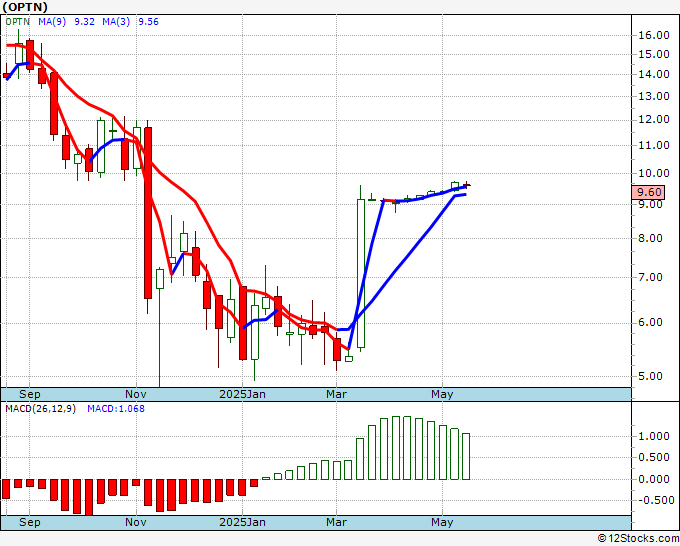
Task: Click the 10.00 price axis label
Action: point(654,173)
